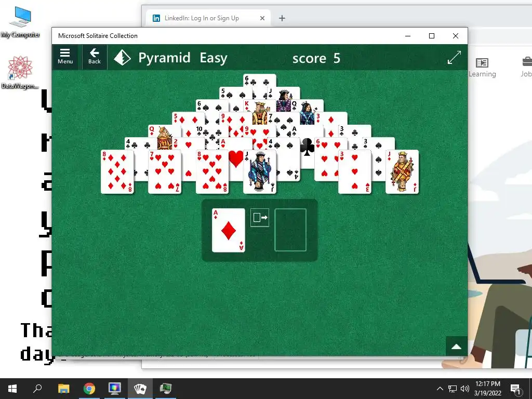Click the Pyramid game logo icon
Screen dimensions: 532x399
pyautogui.click(x=122, y=58)
